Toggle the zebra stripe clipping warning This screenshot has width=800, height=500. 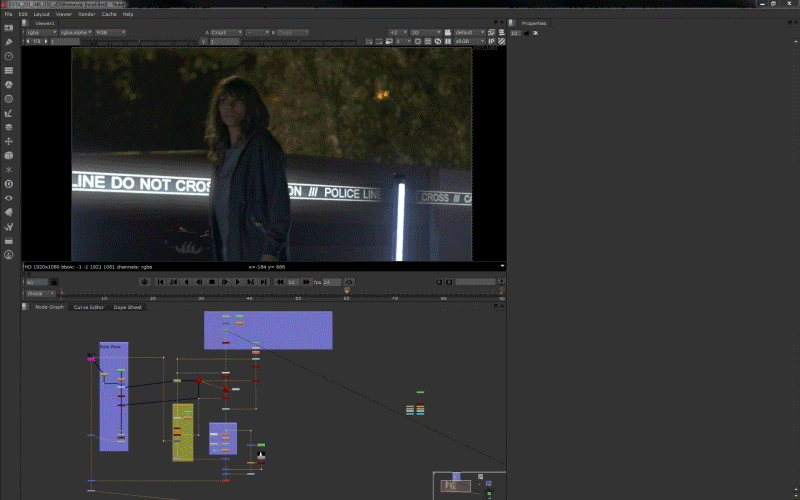point(502,41)
